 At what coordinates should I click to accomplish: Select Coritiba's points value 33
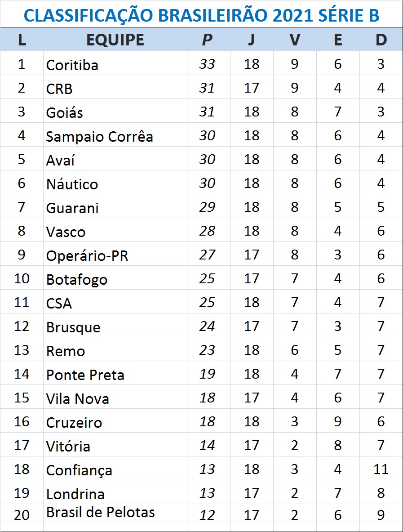(207, 64)
